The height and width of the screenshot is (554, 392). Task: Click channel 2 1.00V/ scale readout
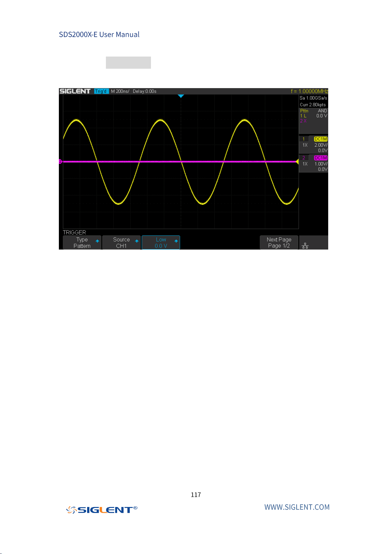[x=321, y=164]
